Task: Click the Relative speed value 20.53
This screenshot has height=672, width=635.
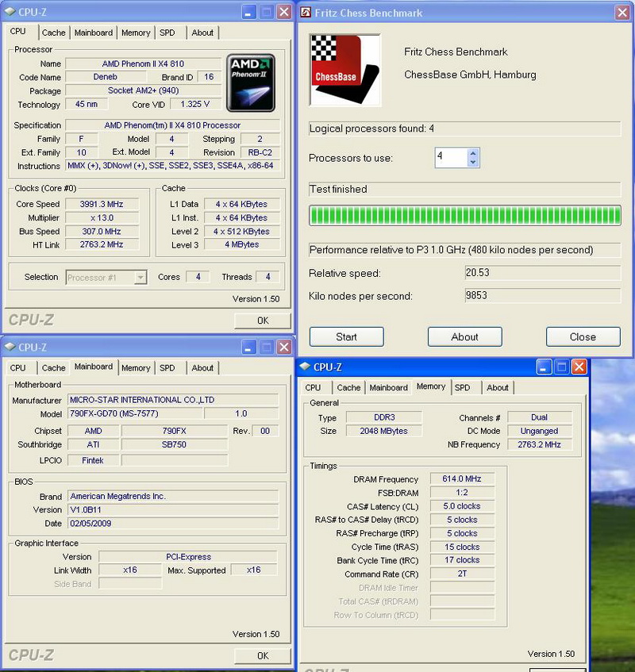Action: 543,273
